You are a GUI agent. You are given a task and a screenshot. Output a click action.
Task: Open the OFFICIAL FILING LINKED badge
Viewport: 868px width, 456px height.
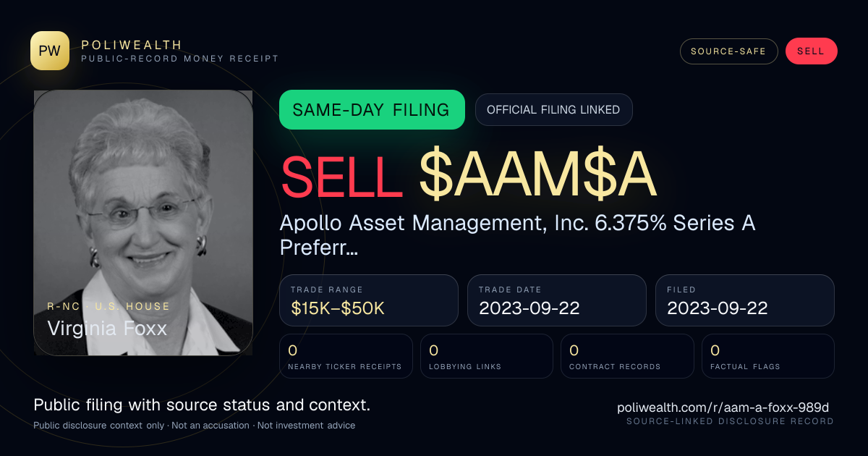(x=553, y=110)
